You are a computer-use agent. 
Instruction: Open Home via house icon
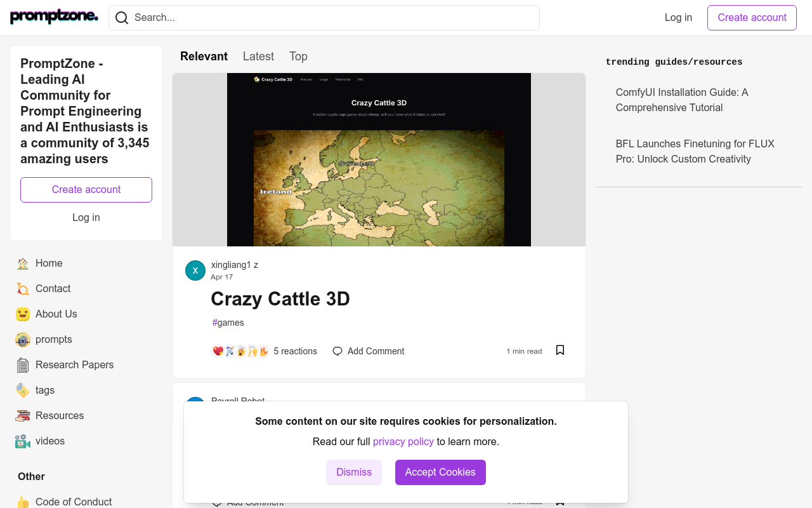click(23, 264)
